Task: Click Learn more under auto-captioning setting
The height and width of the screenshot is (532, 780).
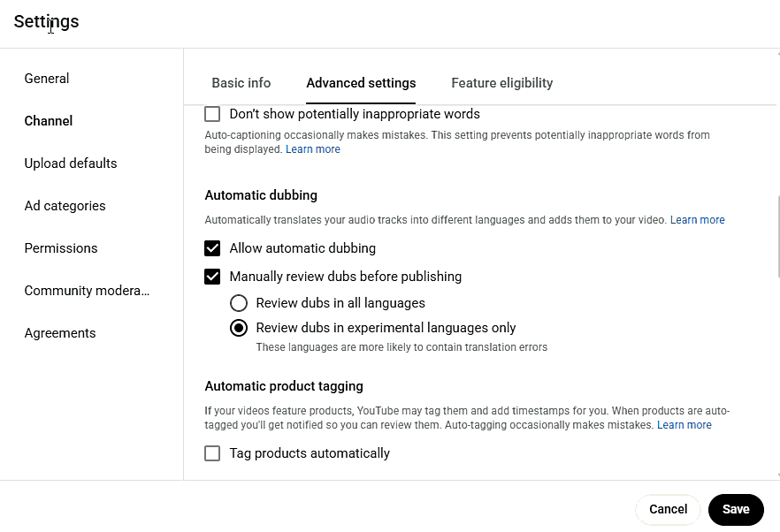Action: pyautogui.click(x=313, y=148)
